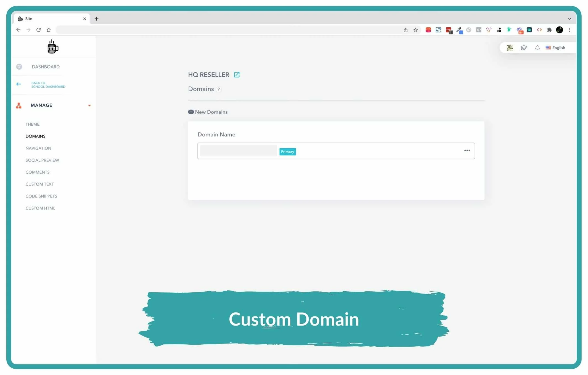Reload the page in browser
The height and width of the screenshot is (375, 588).
click(x=39, y=30)
